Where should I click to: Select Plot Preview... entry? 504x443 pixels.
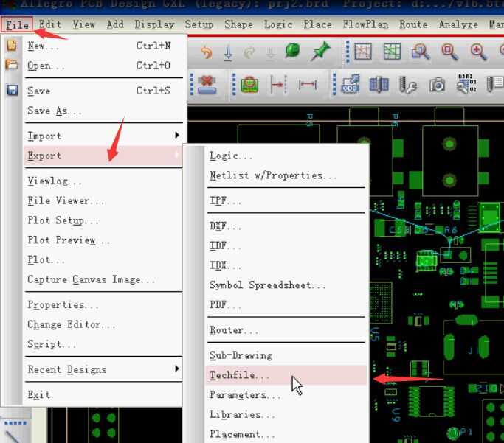[104, 240]
